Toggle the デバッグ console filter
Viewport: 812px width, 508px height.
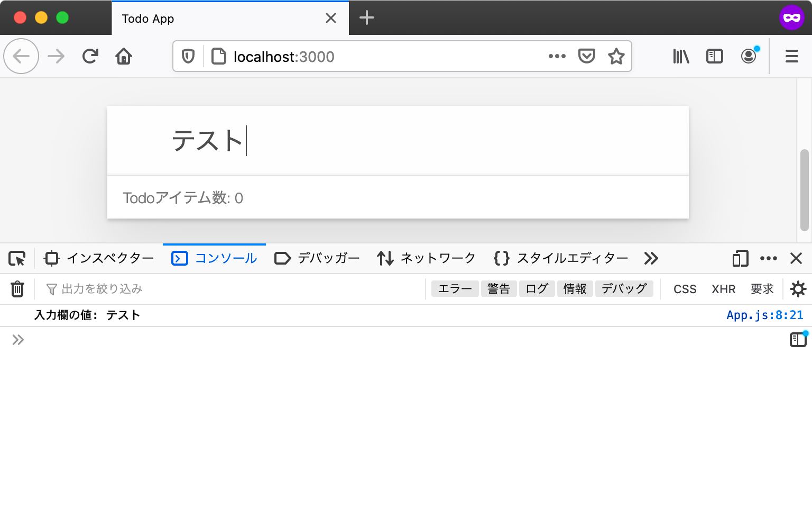coord(624,288)
